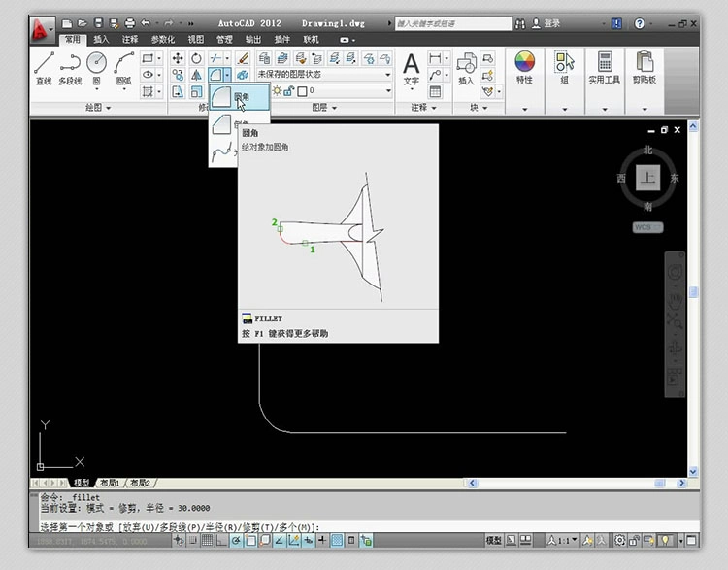
Task: Toggle the top (上) face of ViewCube
Action: click(x=647, y=177)
